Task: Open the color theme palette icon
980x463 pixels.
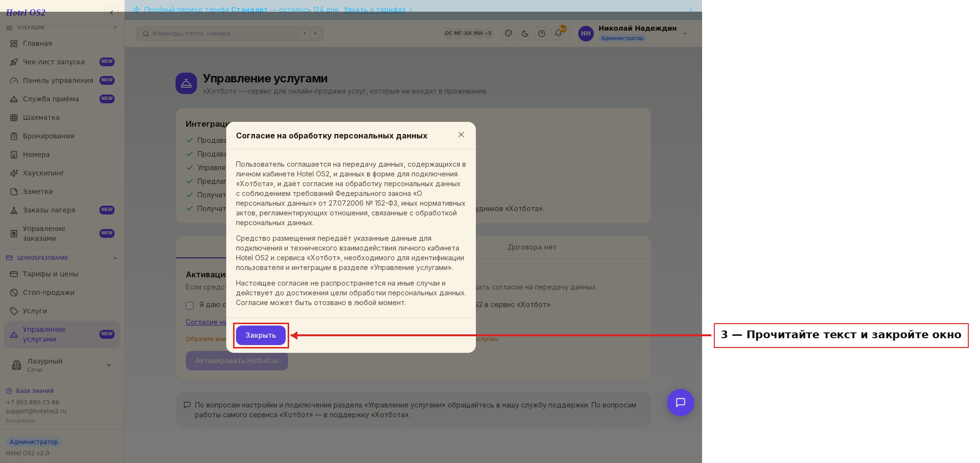Action: 509,34
